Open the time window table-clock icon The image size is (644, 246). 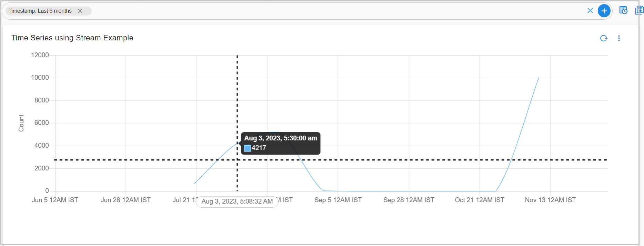623,10
